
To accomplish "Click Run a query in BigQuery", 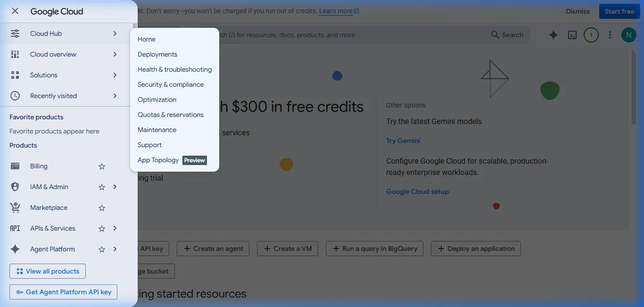I will click(x=375, y=249).
